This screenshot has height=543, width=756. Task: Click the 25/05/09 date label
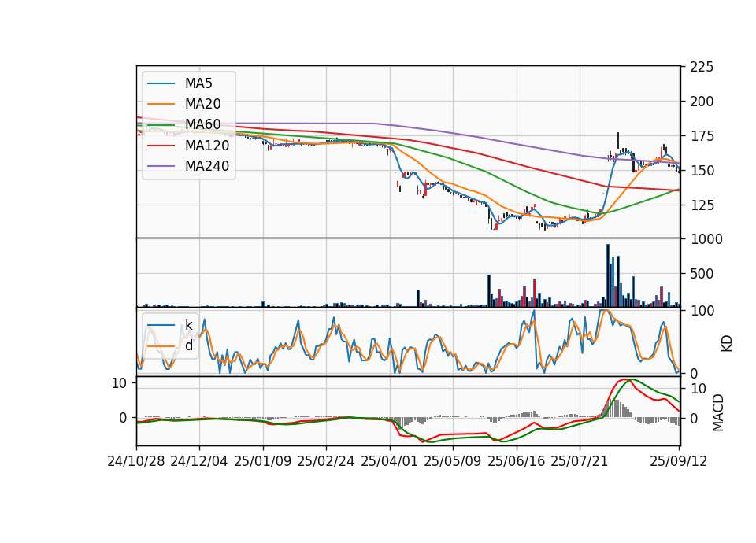pyautogui.click(x=452, y=461)
